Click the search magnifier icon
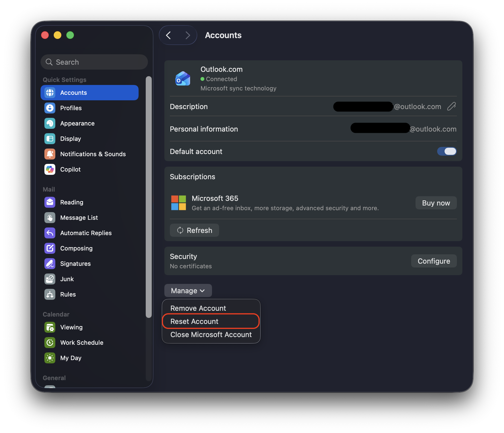 pos(49,62)
